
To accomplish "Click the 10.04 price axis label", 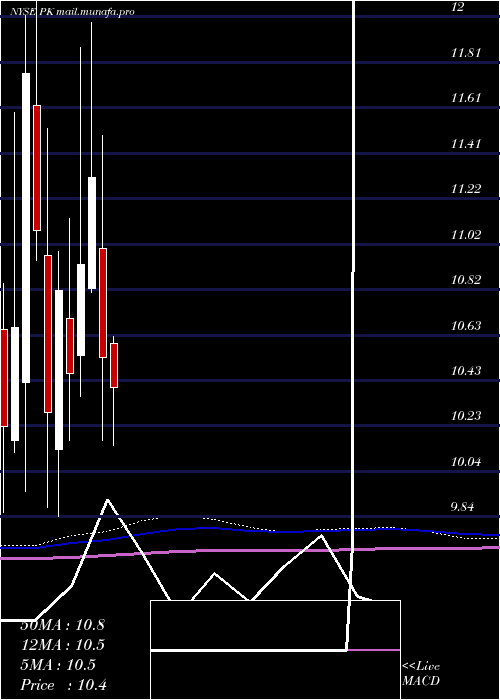I will 466,462.
